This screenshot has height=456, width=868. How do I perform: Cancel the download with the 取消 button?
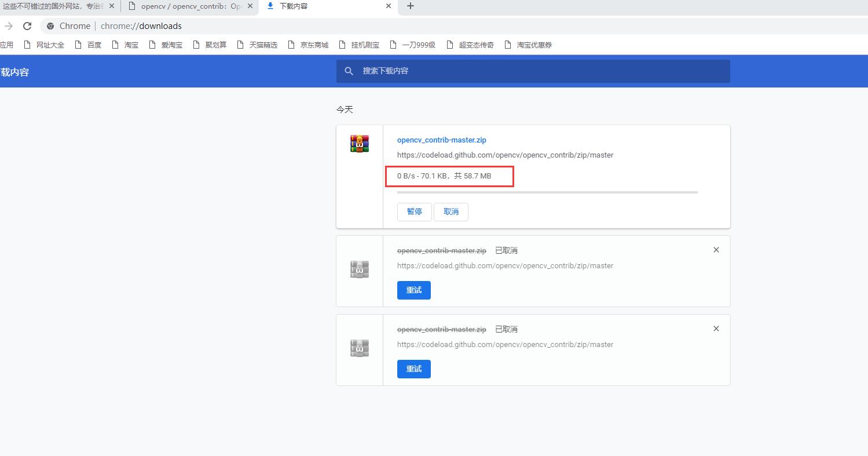[x=451, y=211]
